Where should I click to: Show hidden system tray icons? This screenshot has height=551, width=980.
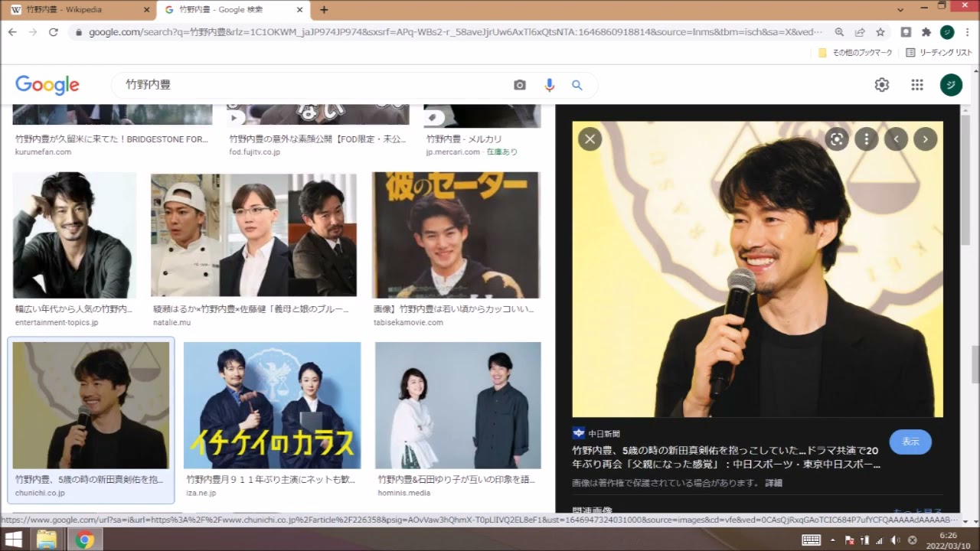(833, 540)
